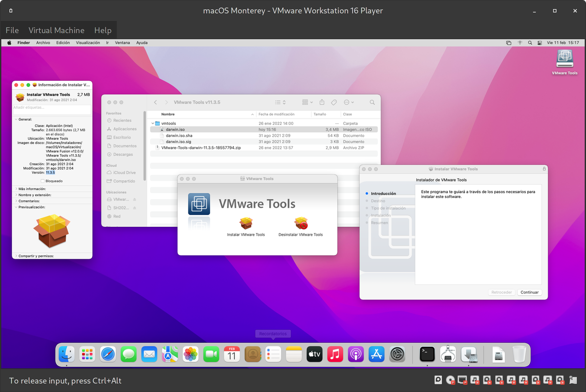Image resolution: width=586 pixels, height=392 pixels.
Task: Sort by Fecha de modificación column header
Action: pyautogui.click(x=277, y=114)
